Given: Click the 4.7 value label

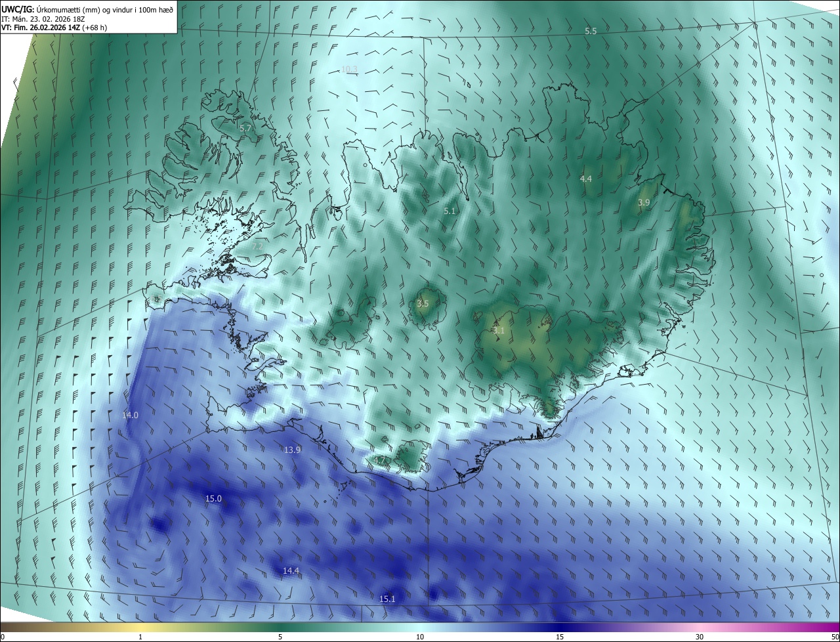Looking at the screenshot, I should point(381,461).
